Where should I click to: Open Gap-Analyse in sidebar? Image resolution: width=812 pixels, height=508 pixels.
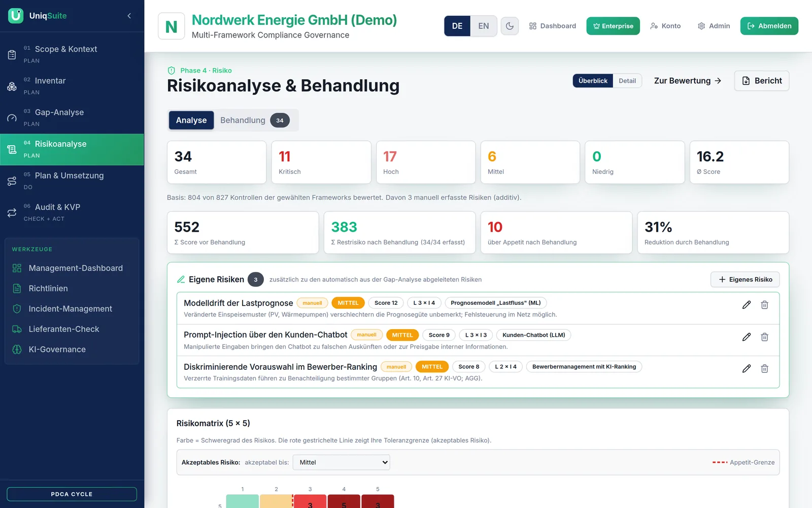(x=72, y=118)
